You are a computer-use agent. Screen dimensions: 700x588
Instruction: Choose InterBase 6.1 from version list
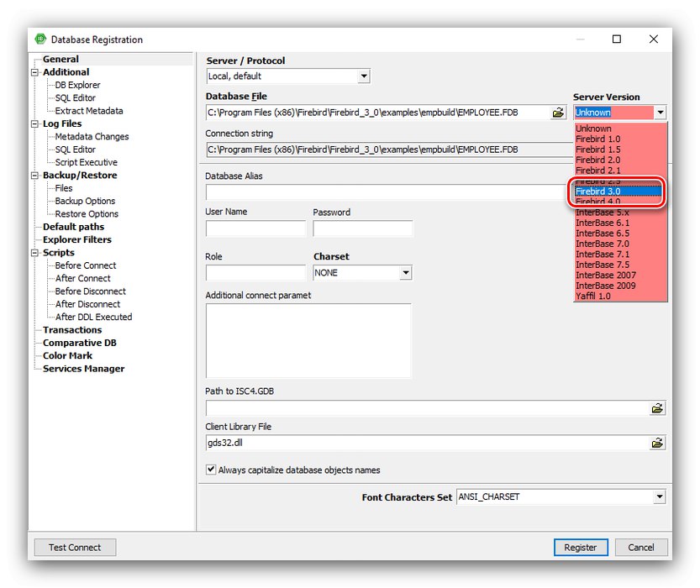tap(620, 223)
